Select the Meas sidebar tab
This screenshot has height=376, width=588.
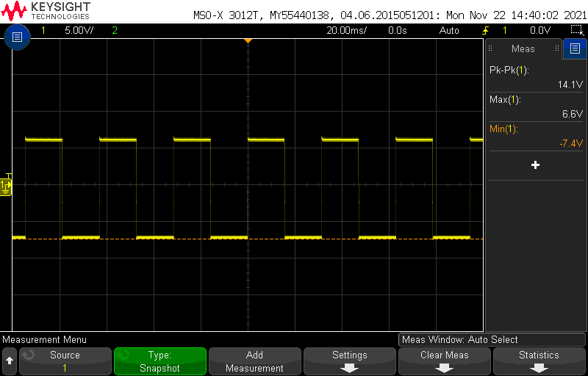523,49
